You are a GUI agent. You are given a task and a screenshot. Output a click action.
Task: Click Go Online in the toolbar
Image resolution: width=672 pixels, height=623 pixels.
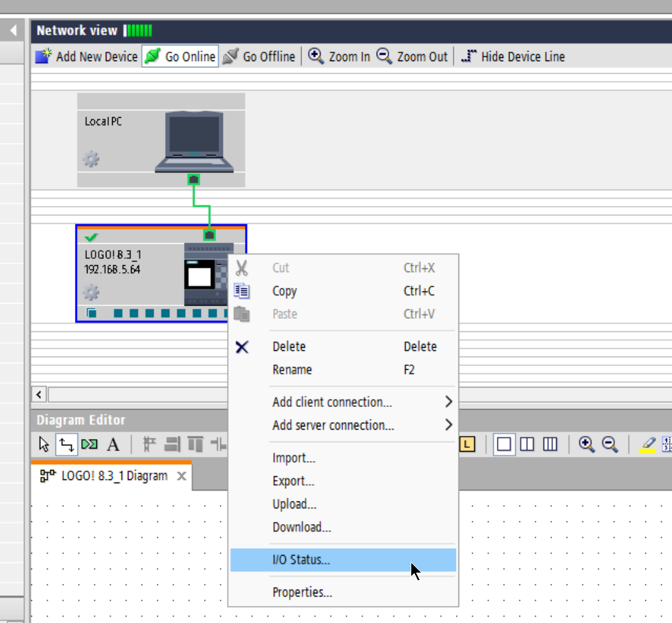click(180, 57)
